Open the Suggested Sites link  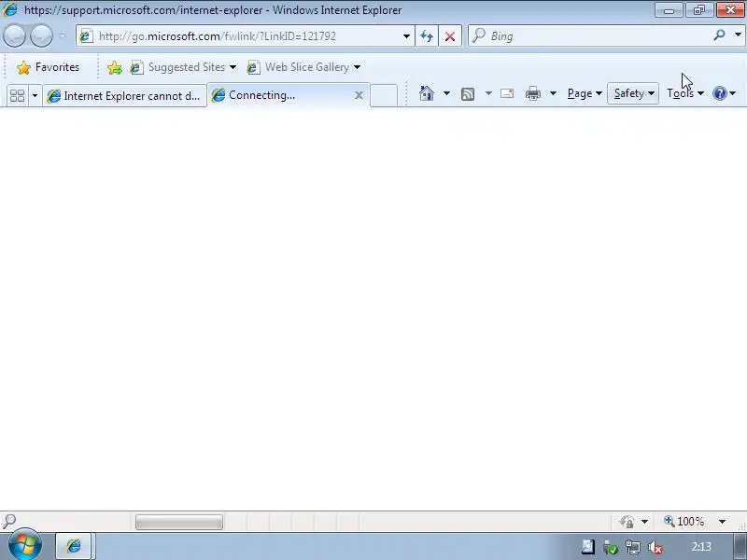(x=183, y=67)
